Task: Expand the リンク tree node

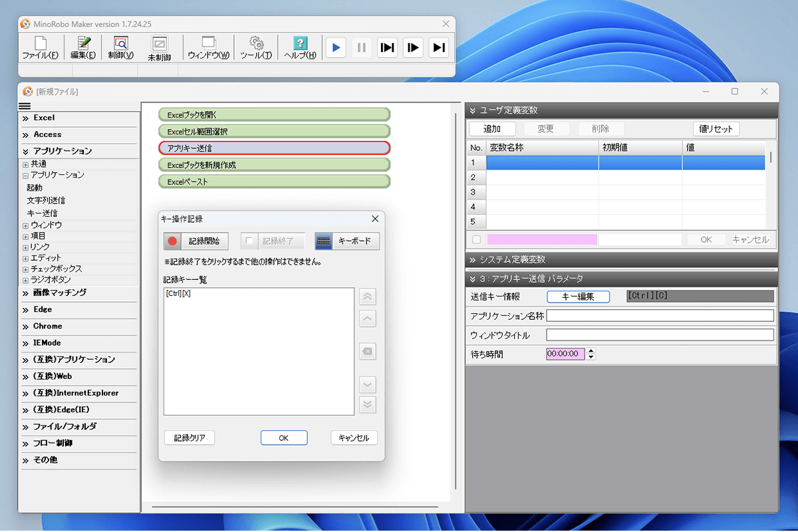Action: pyautogui.click(x=25, y=247)
